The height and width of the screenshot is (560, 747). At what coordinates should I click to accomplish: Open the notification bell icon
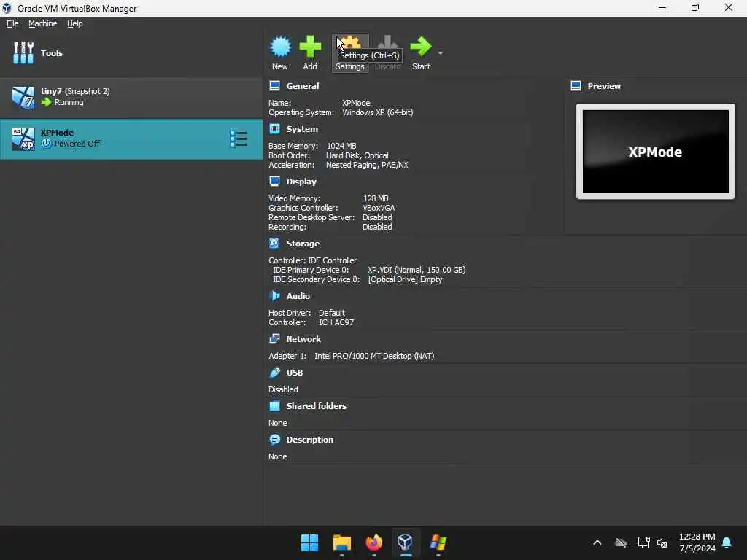(x=727, y=542)
